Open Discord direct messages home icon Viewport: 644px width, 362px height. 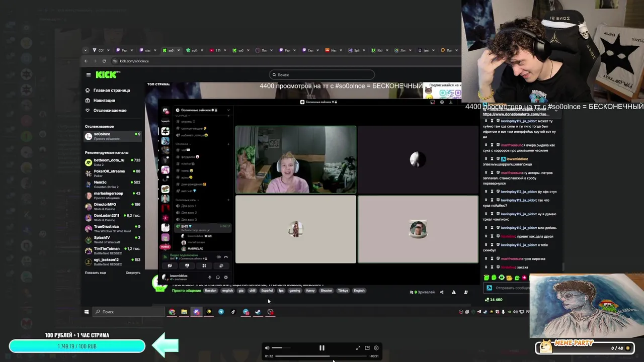(165, 111)
